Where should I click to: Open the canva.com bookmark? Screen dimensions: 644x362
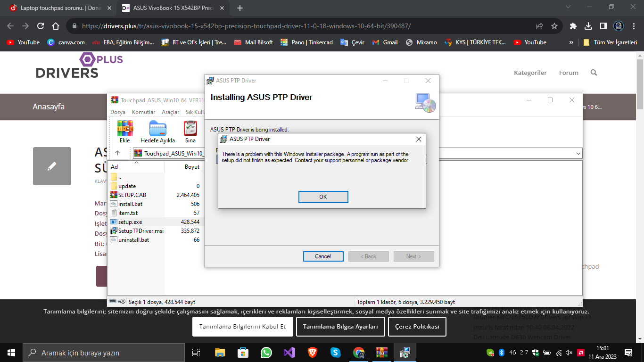coord(66,42)
